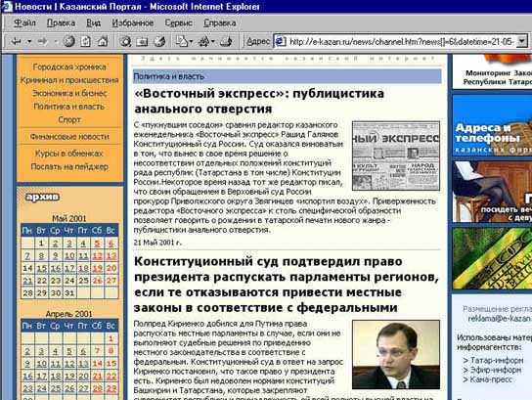Select May 2001 date 10 in calendar

point(69,256)
